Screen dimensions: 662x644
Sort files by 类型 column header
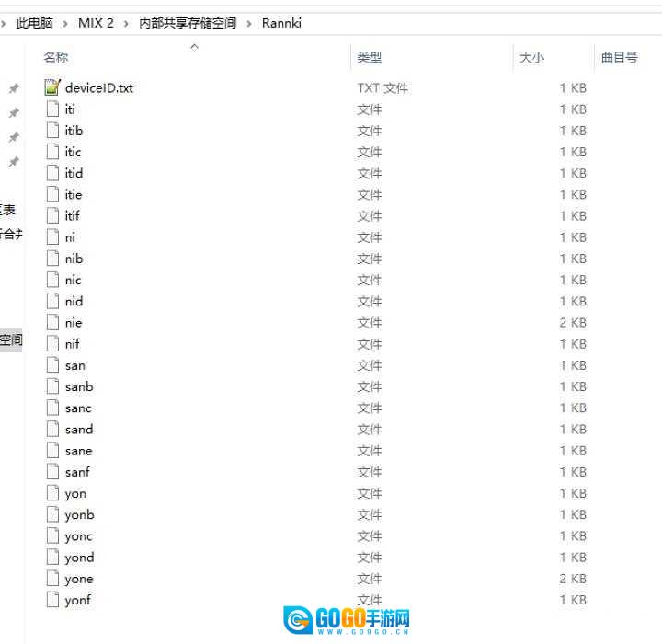coord(370,58)
